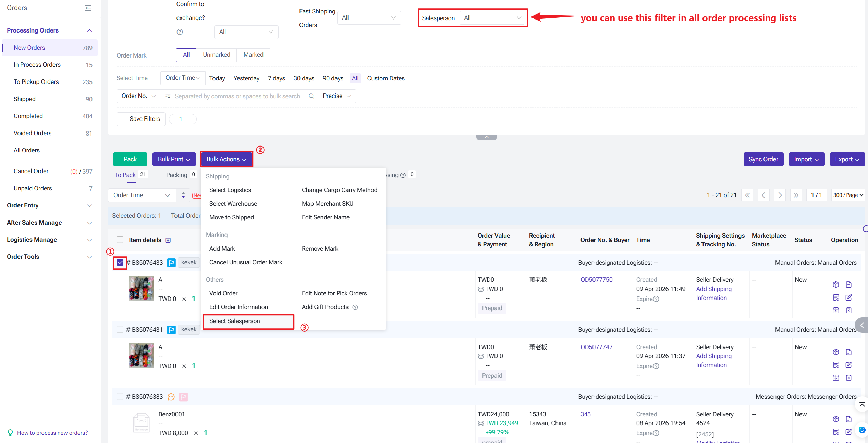Click the expand icon next to Item details
Screen dimensions: 868x443
168,240
